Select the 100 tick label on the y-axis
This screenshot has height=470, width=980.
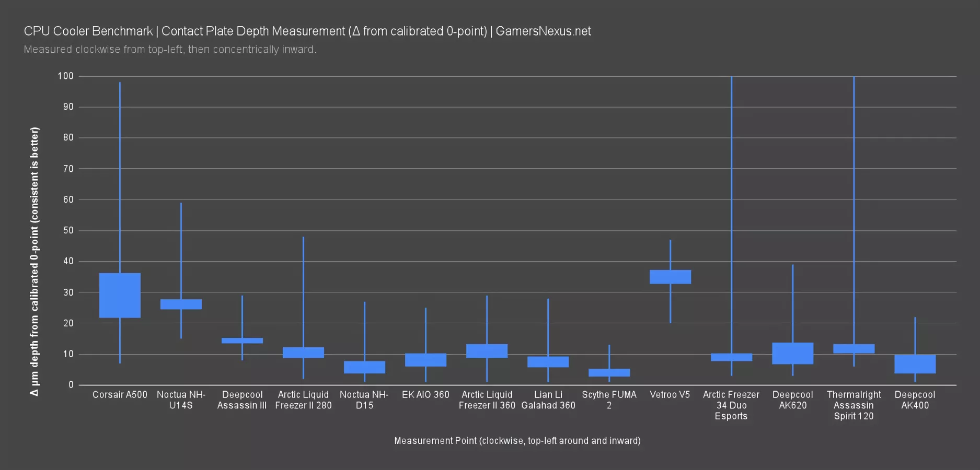pyautogui.click(x=66, y=76)
